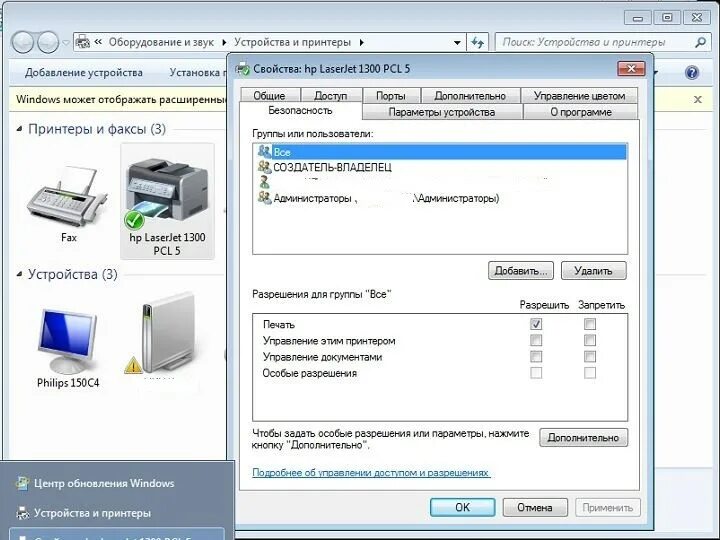Click the Отмена button
Image resolution: width=720 pixels, height=540 pixels.
pyautogui.click(x=535, y=507)
